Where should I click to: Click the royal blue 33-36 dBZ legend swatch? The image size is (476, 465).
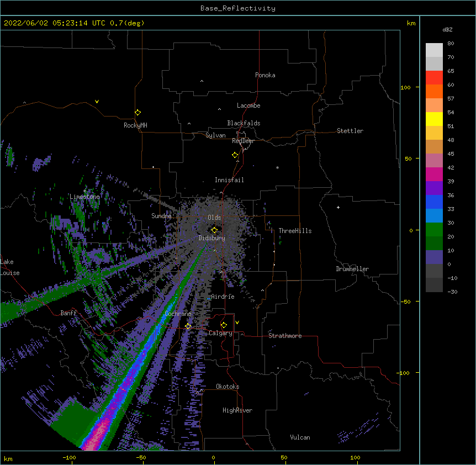point(434,202)
